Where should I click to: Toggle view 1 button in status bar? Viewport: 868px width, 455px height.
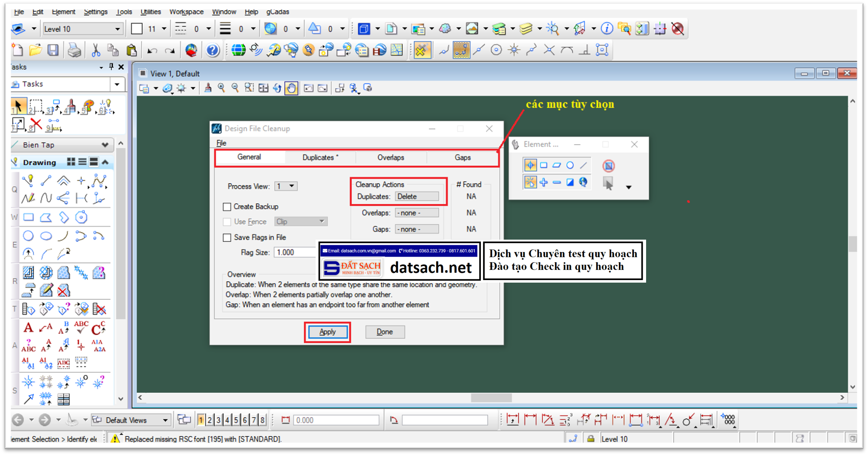pyautogui.click(x=201, y=420)
